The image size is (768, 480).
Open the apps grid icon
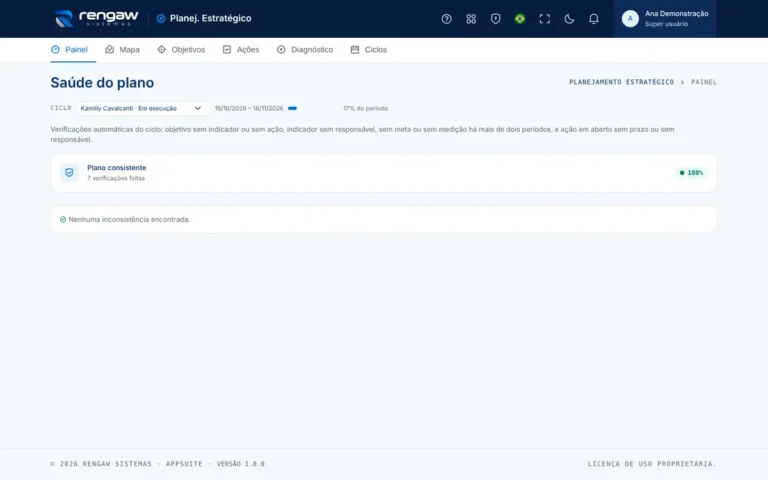coord(471,19)
